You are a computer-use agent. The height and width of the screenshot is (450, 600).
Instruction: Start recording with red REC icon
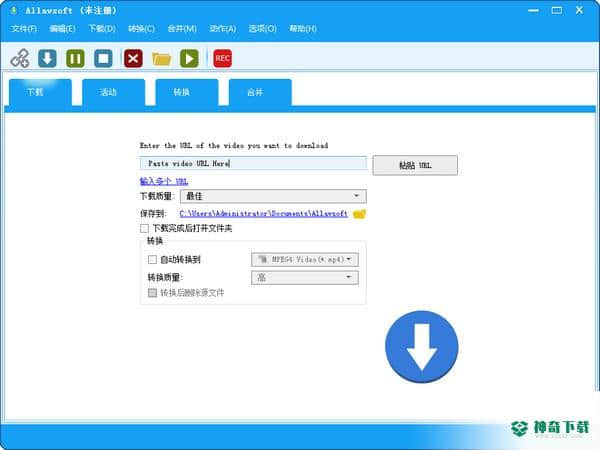[x=222, y=59]
